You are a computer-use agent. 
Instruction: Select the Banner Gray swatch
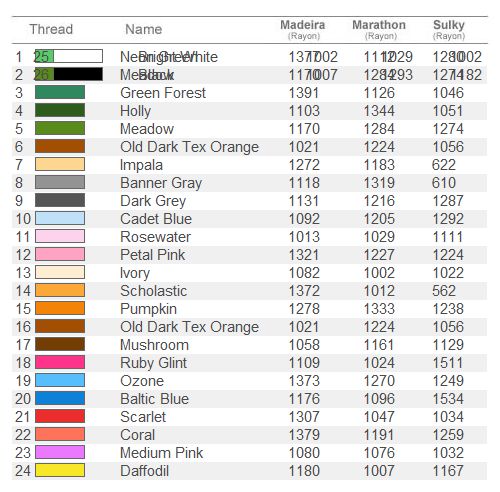click(x=60, y=182)
